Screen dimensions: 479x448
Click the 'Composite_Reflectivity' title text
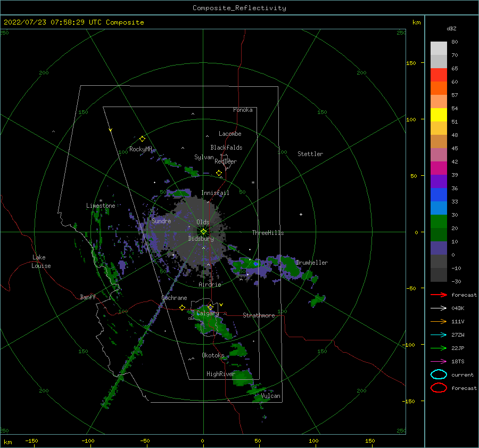click(x=239, y=8)
